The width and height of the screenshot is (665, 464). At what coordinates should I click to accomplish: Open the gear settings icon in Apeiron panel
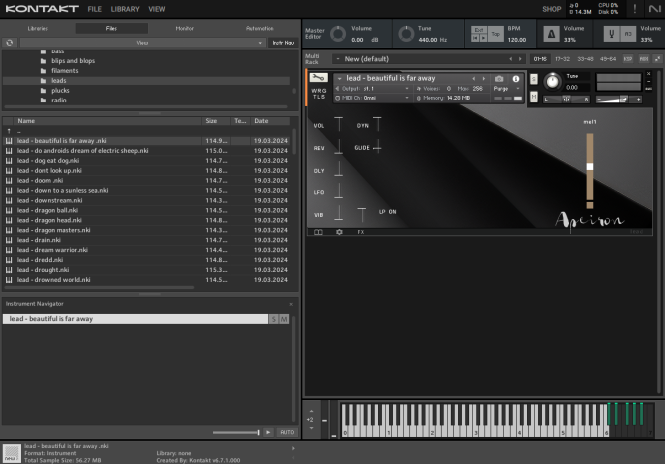point(339,232)
